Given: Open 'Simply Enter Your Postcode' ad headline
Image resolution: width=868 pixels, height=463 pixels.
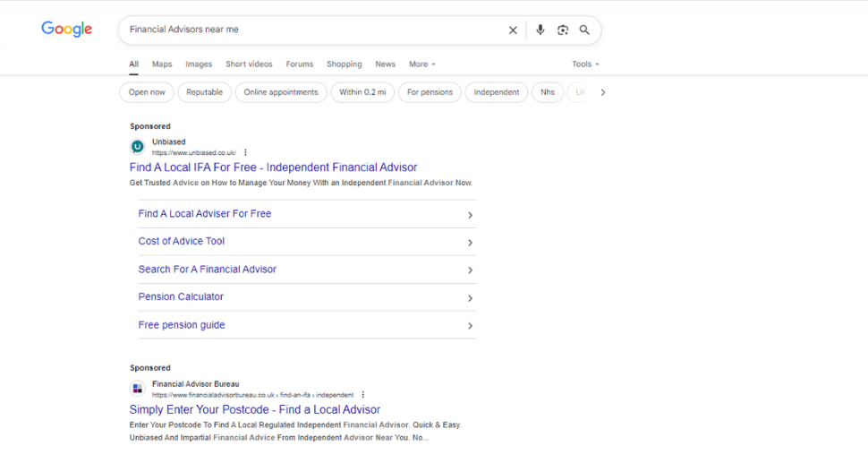Looking at the screenshot, I should [x=255, y=410].
